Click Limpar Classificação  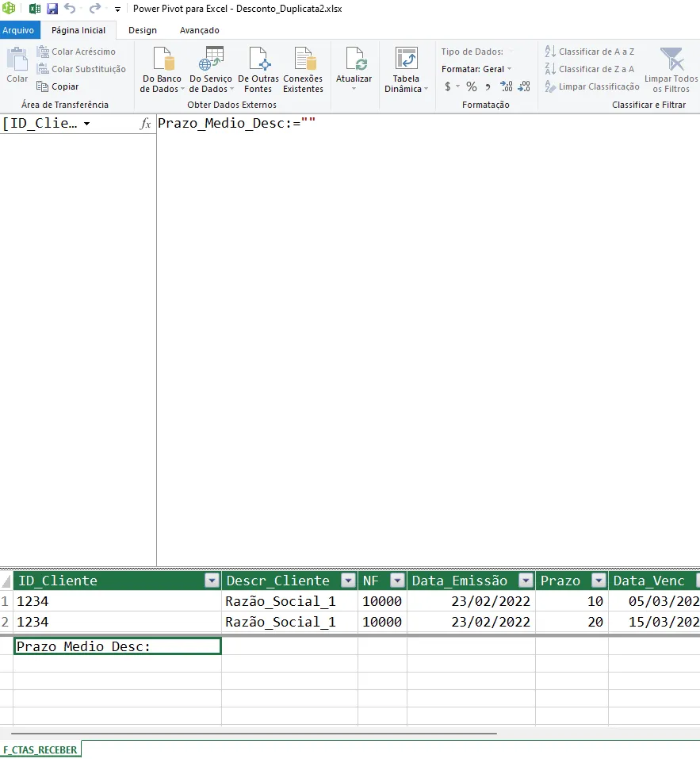(x=592, y=86)
